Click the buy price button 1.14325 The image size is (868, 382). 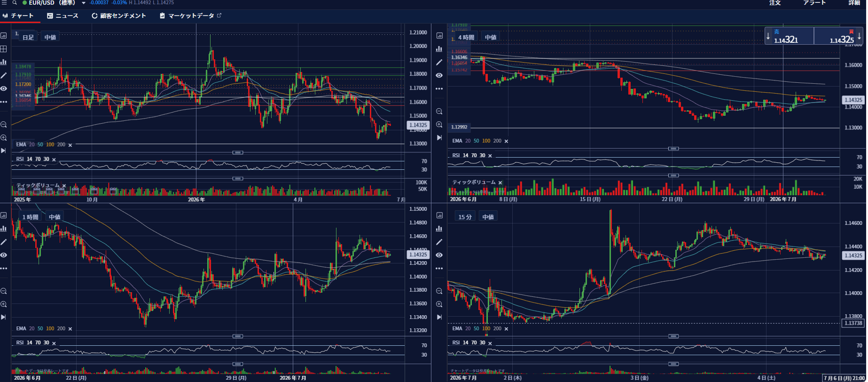point(838,36)
